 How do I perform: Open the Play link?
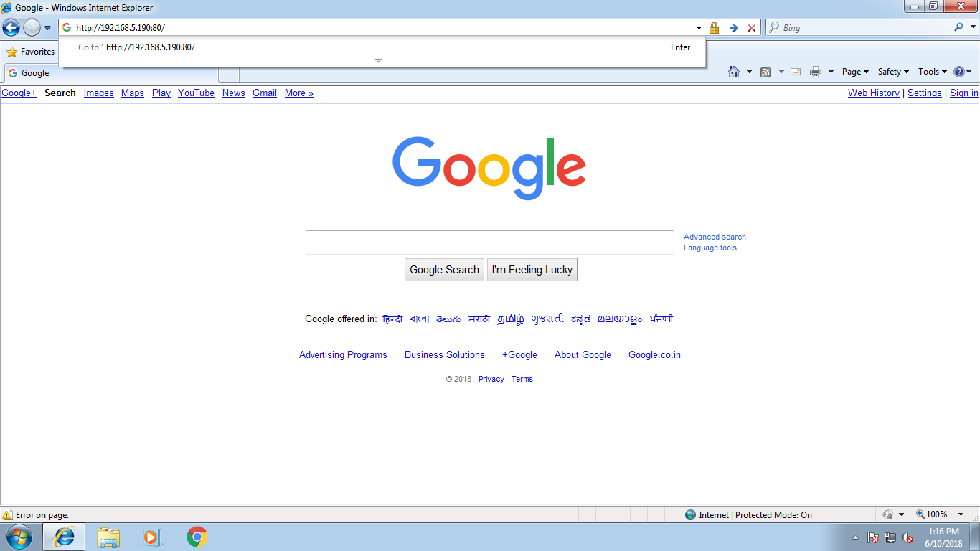(161, 93)
